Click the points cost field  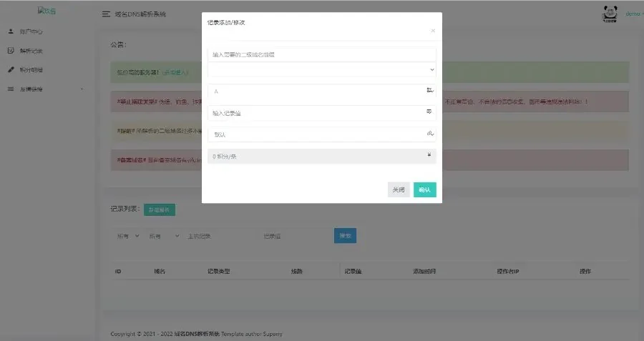(x=321, y=157)
